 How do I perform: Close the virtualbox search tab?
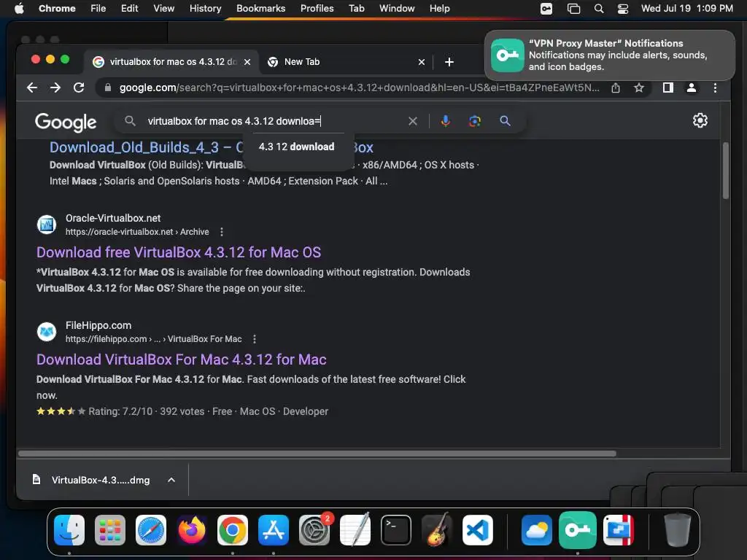click(x=247, y=62)
